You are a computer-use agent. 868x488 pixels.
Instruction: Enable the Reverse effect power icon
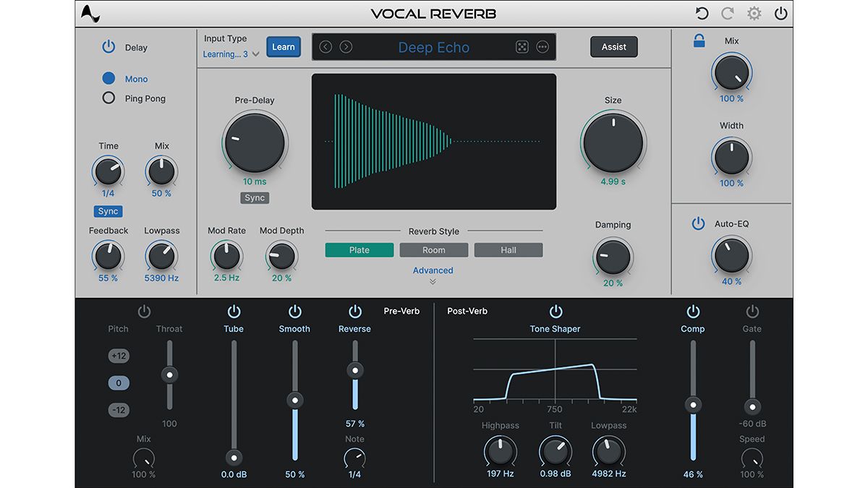tap(354, 311)
